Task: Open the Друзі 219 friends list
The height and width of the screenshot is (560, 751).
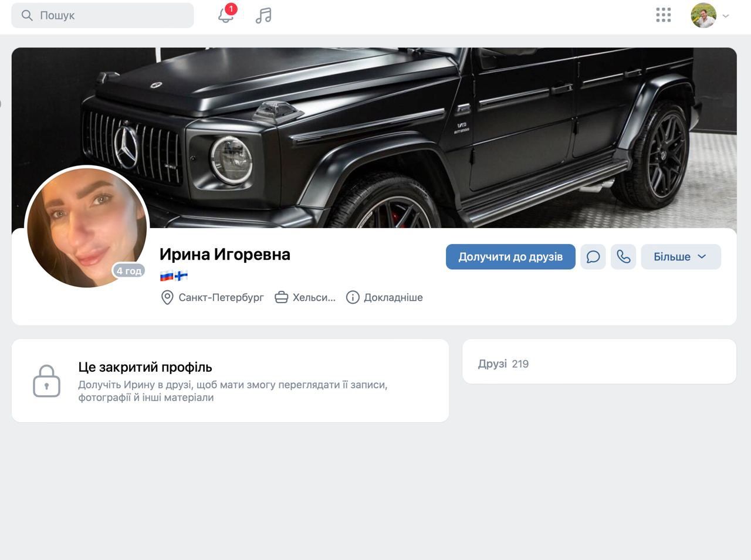Action: click(503, 364)
